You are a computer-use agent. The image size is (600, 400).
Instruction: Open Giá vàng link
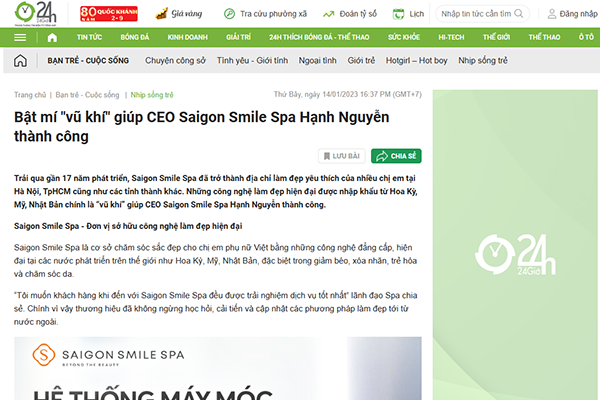[x=186, y=14]
